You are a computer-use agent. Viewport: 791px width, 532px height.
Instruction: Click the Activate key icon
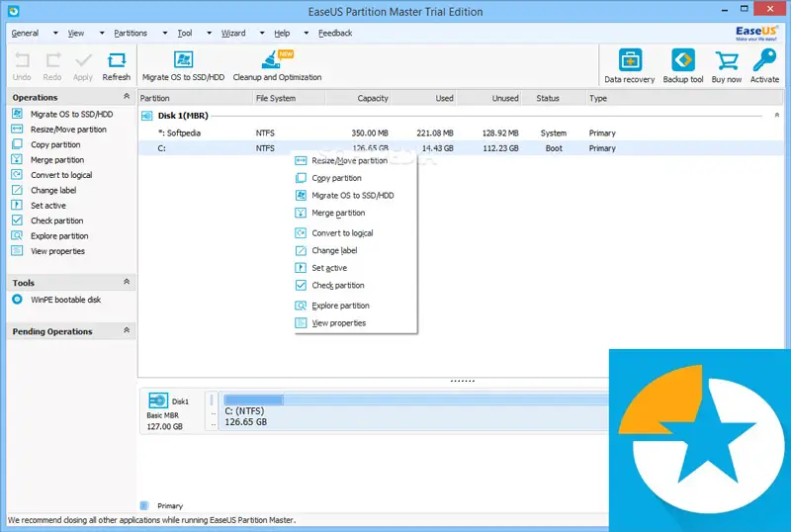(x=764, y=60)
